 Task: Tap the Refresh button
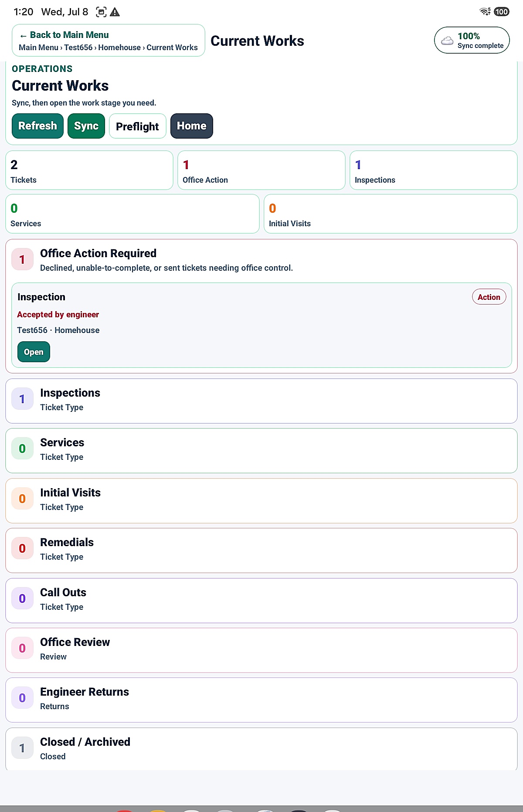37,126
